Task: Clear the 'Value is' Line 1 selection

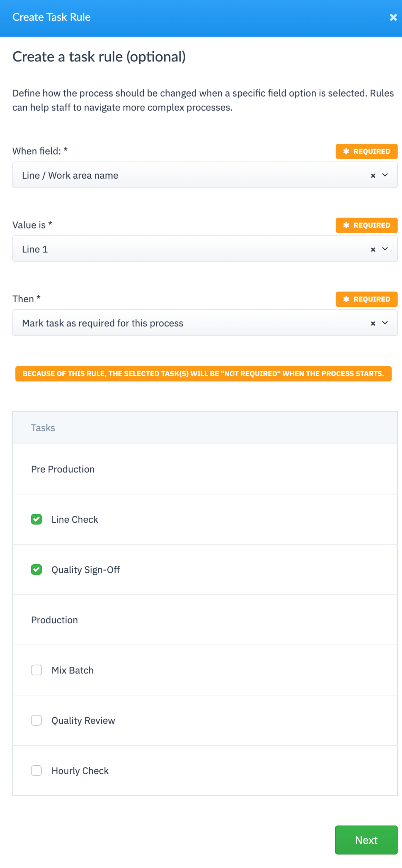Action: (373, 249)
